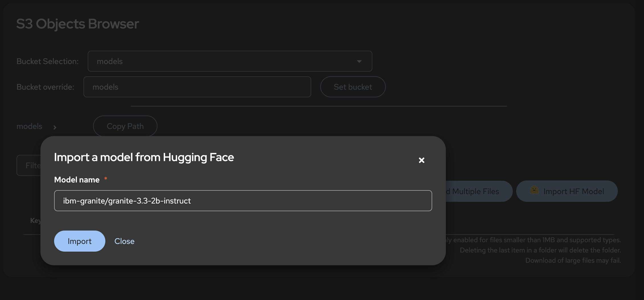Image resolution: width=644 pixels, height=300 pixels.
Task: Click the Copy Path button
Action: coord(125,126)
